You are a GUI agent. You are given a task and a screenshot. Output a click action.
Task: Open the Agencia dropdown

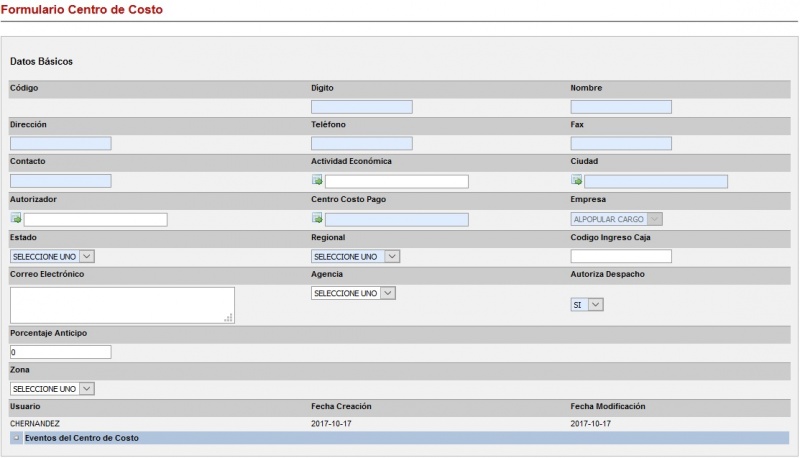(x=353, y=293)
